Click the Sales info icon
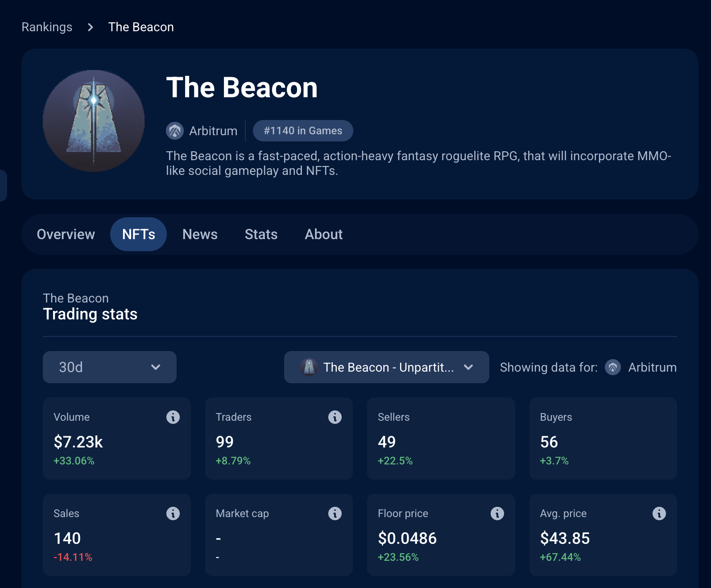This screenshot has width=711, height=588. pos(173,513)
